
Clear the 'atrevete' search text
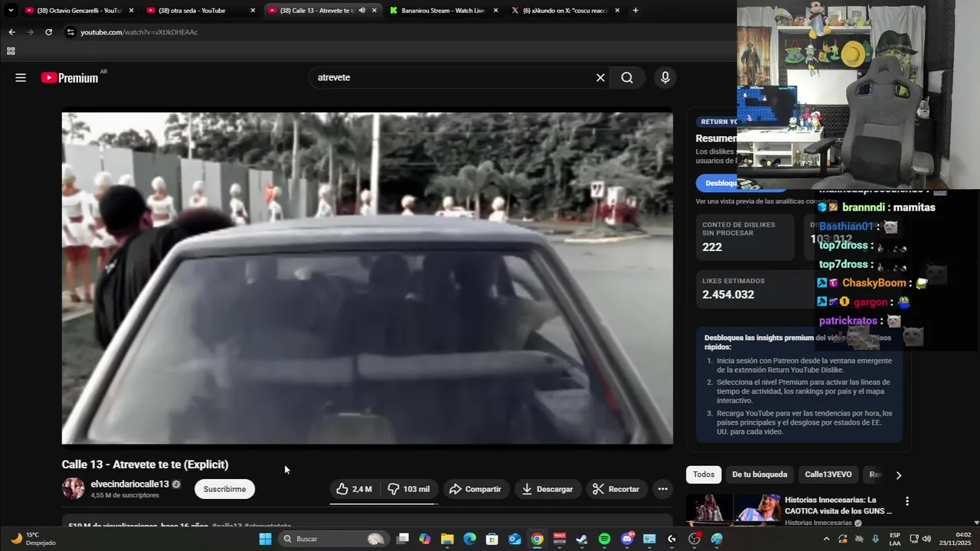600,77
